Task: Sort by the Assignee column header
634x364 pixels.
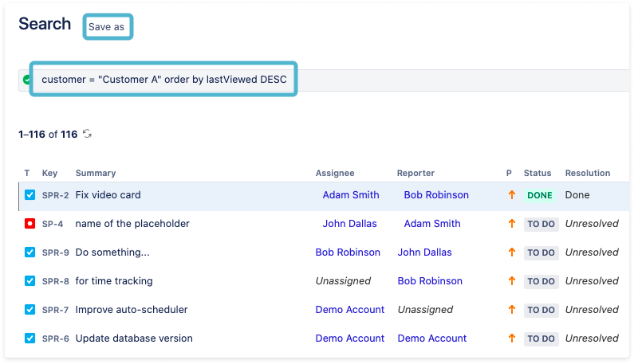Action: 335,173
